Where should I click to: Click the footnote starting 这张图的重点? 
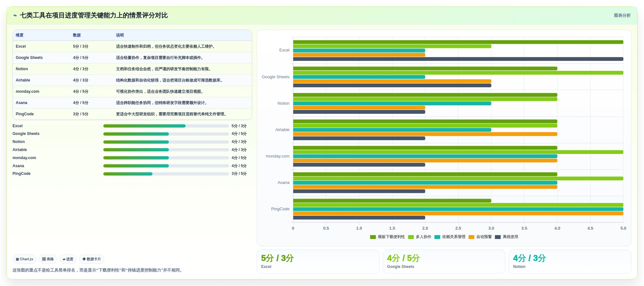coord(98,270)
